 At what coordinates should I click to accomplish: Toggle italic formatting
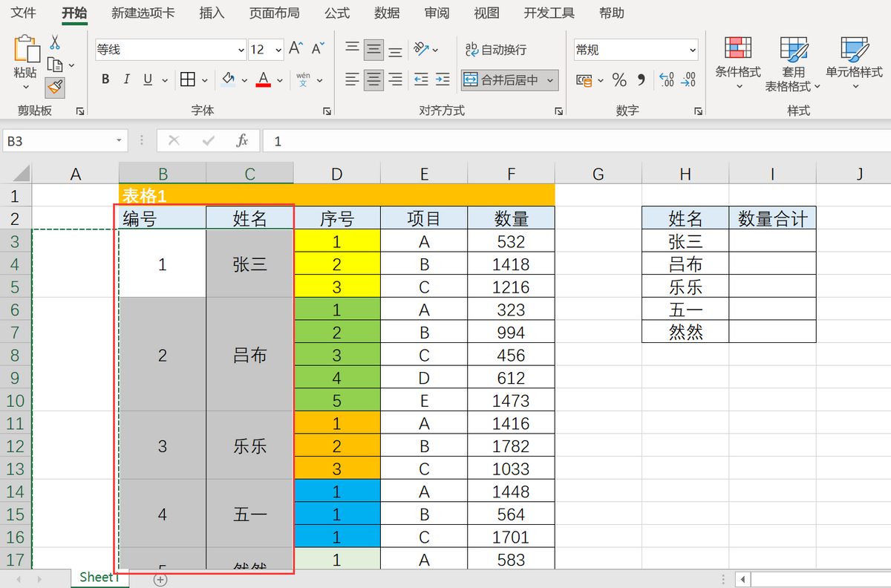click(126, 79)
